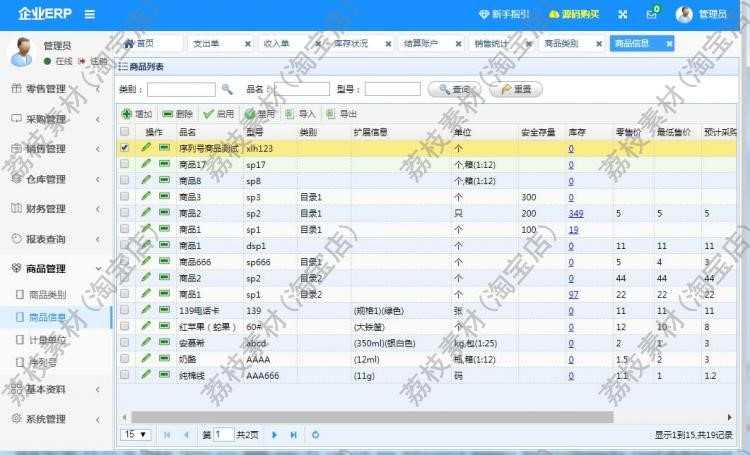Click the 导出 export button
750x455 pixels.
[x=341, y=114]
